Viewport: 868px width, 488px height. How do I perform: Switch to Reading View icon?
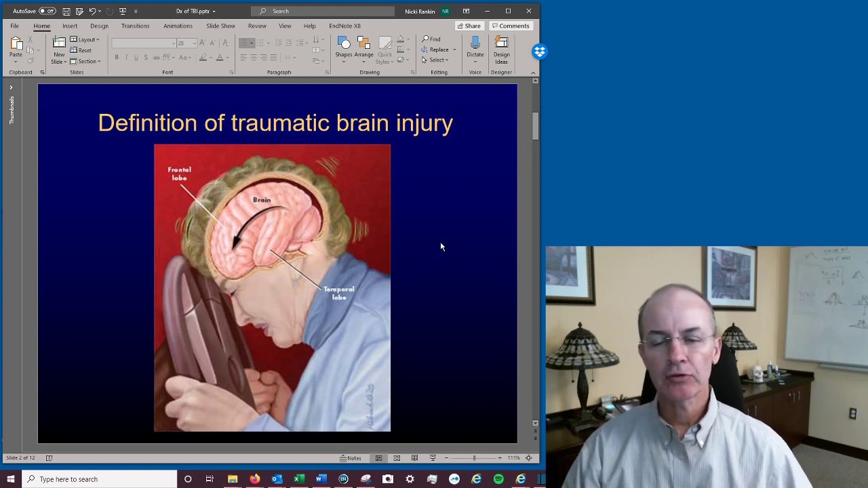pyautogui.click(x=414, y=458)
